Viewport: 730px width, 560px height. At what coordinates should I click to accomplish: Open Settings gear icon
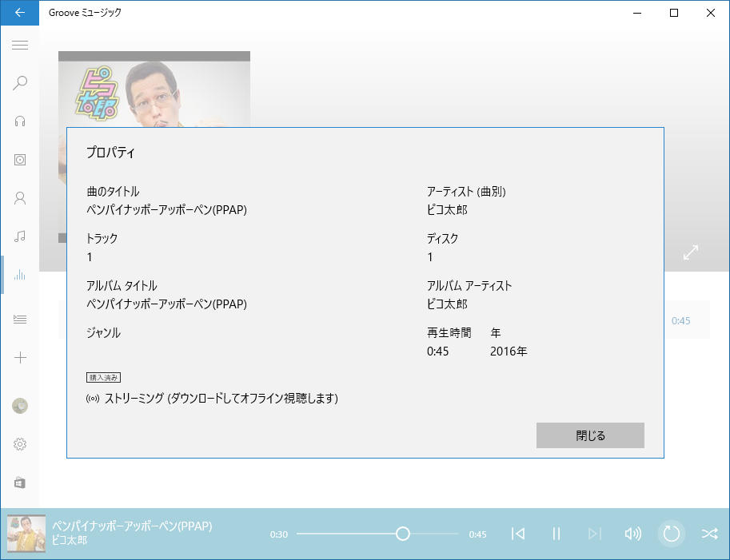point(19,444)
